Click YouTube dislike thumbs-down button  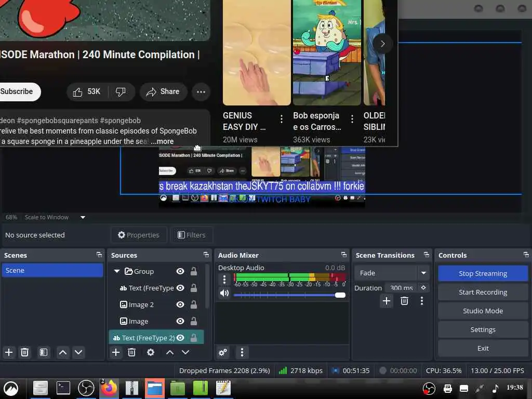[121, 91]
